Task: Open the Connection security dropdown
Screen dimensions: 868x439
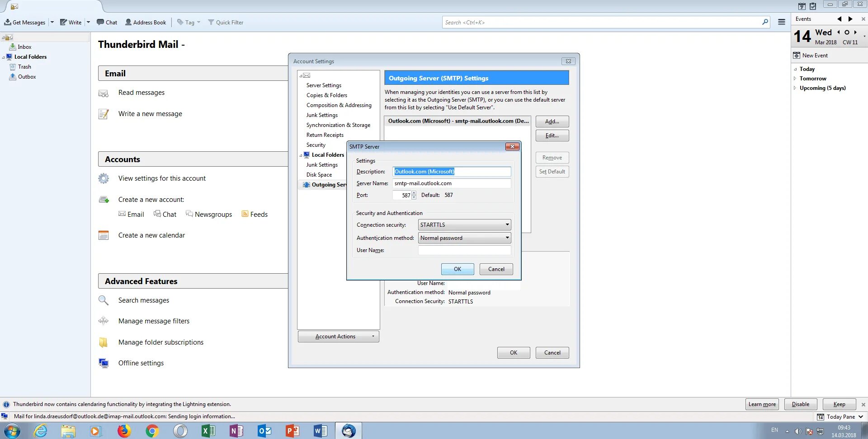Action: (x=464, y=225)
